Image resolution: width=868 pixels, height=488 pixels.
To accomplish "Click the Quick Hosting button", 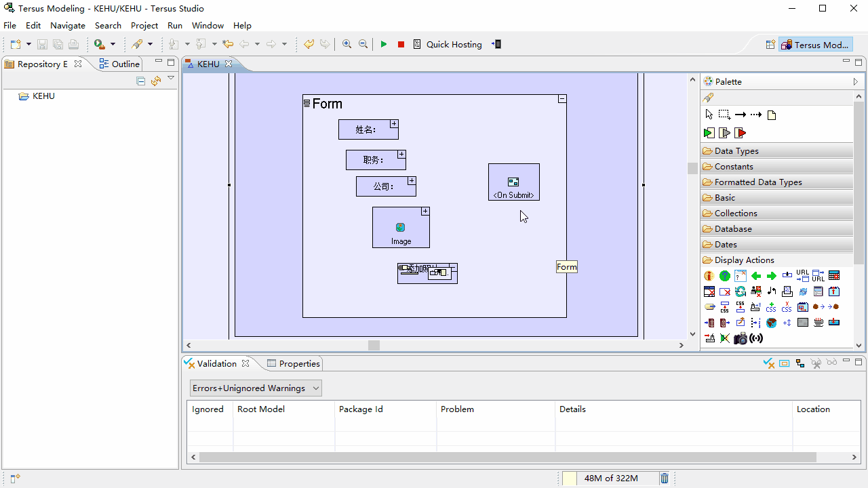I will coord(448,44).
